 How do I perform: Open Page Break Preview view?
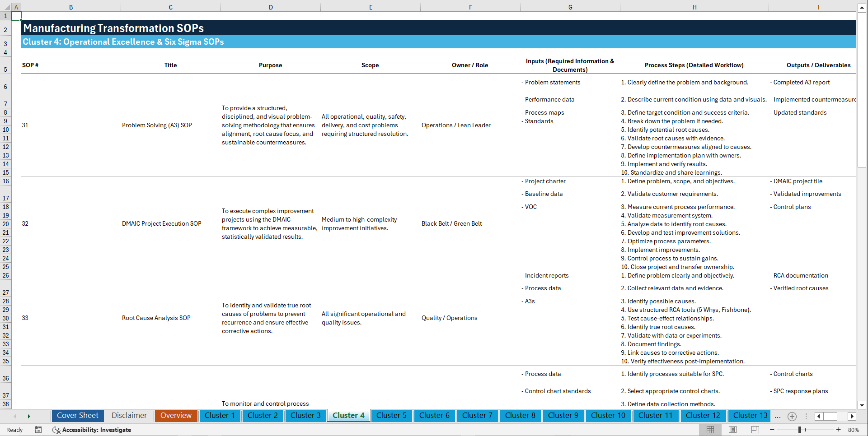[755, 430]
